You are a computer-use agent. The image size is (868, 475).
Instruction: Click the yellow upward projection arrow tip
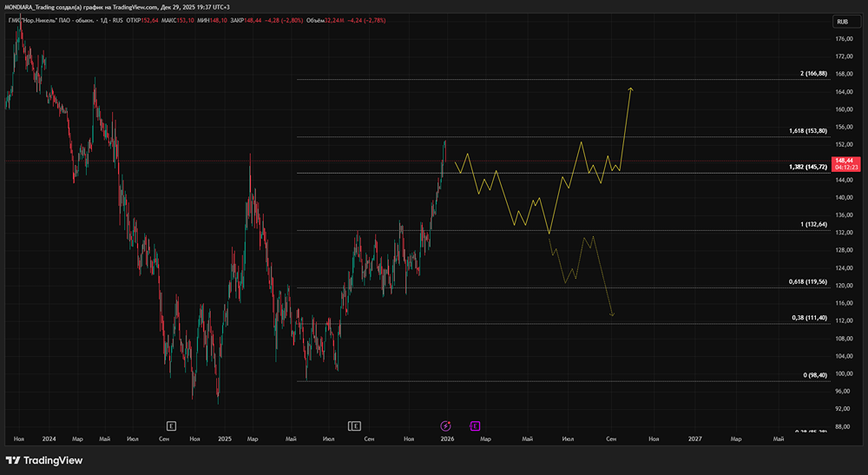[x=630, y=89]
